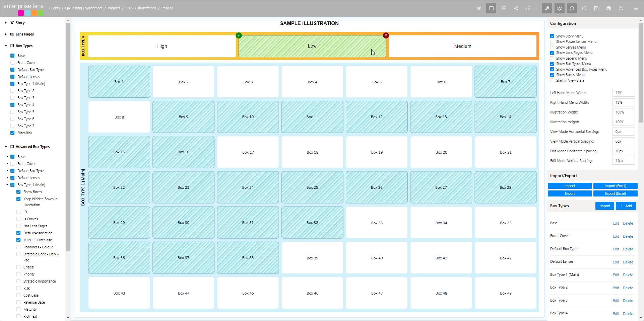Click the red remove badge on Low box
Viewport: 644px width, 321px height.
(386, 35)
